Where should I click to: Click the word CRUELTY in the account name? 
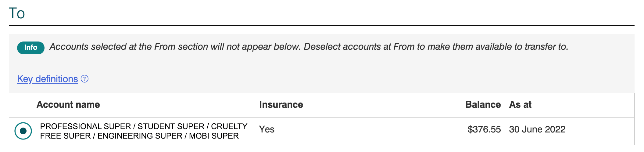click(x=229, y=126)
